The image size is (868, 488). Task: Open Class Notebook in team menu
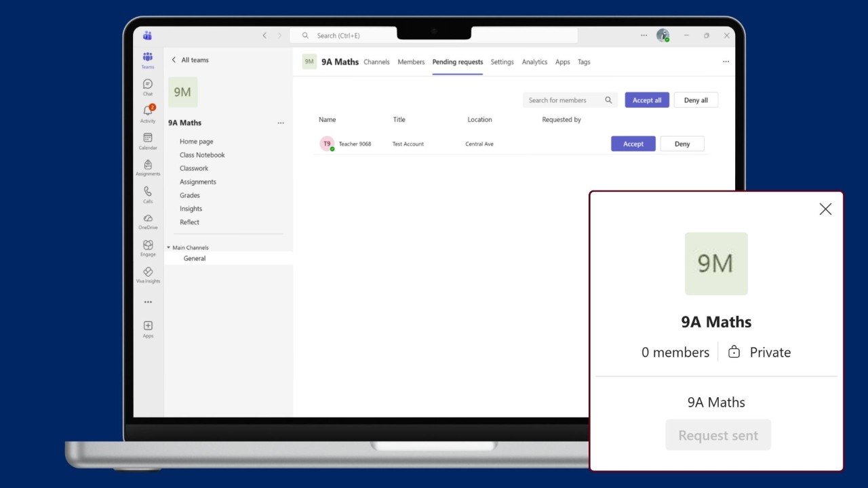(x=202, y=155)
